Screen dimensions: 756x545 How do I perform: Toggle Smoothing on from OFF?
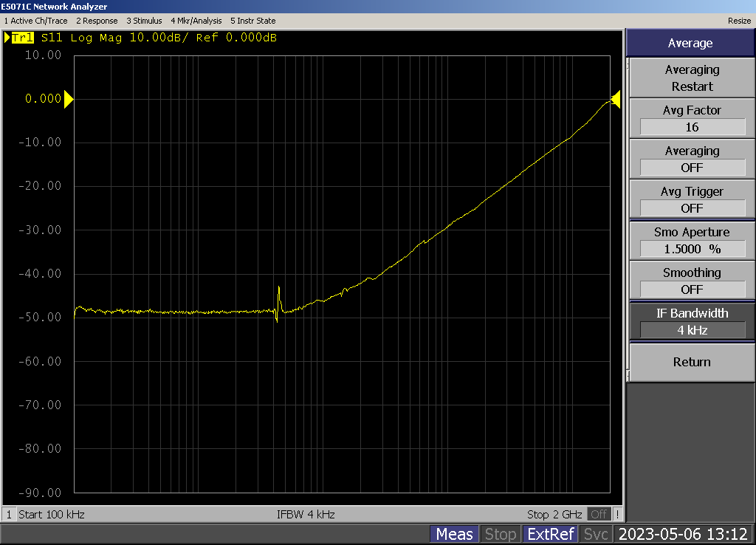[x=692, y=289]
